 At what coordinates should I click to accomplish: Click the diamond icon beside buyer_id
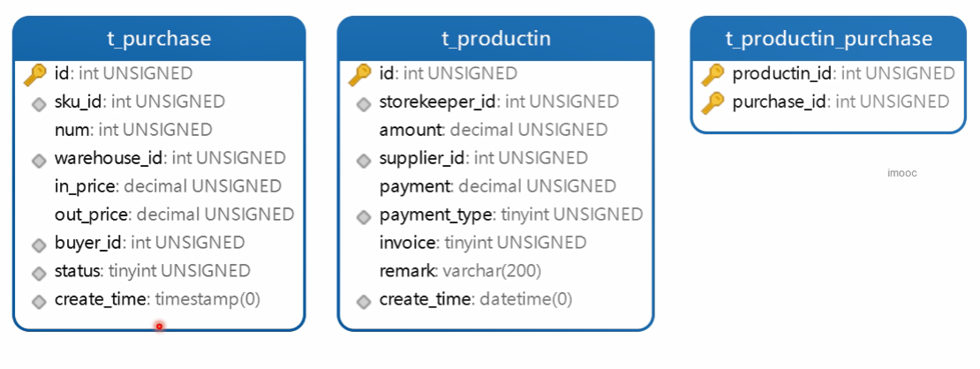(38, 245)
